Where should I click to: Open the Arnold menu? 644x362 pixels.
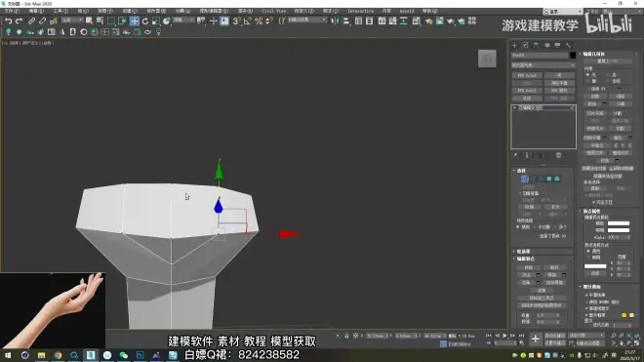coord(407,11)
